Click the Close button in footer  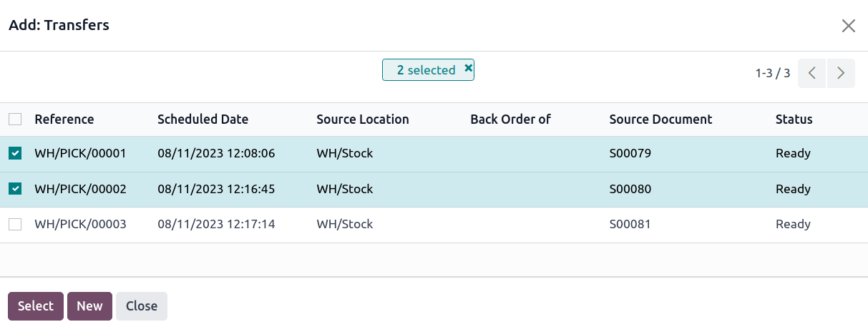(142, 306)
